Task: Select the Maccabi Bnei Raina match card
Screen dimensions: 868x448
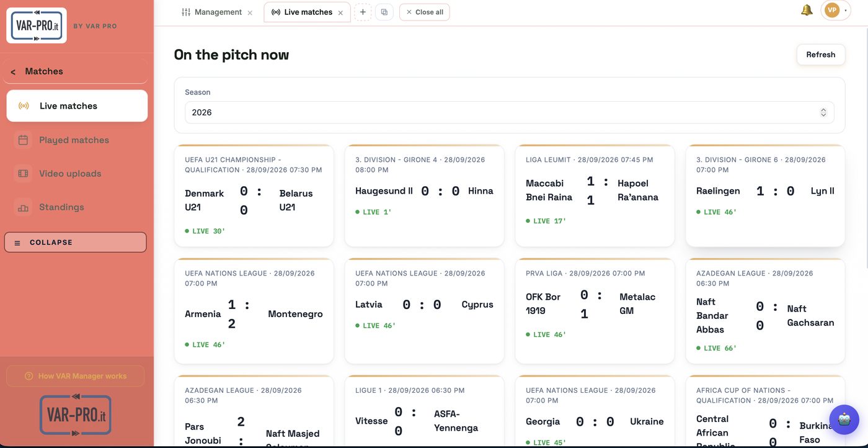Action: (x=595, y=196)
